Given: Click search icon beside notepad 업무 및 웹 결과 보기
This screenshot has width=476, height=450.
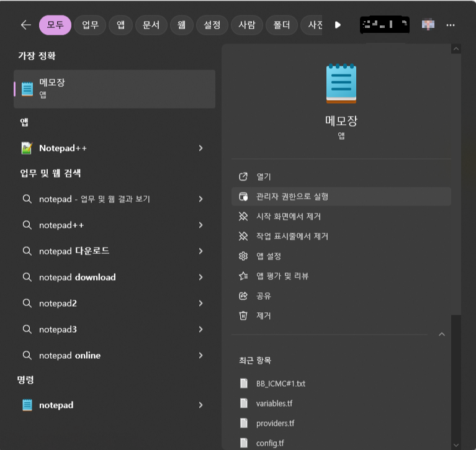Looking at the screenshot, I should [x=27, y=199].
